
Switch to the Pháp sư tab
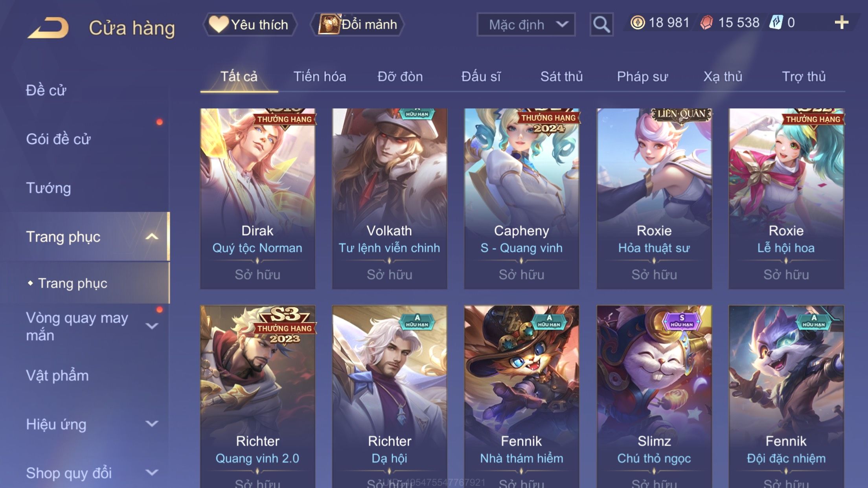(x=642, y=77)
